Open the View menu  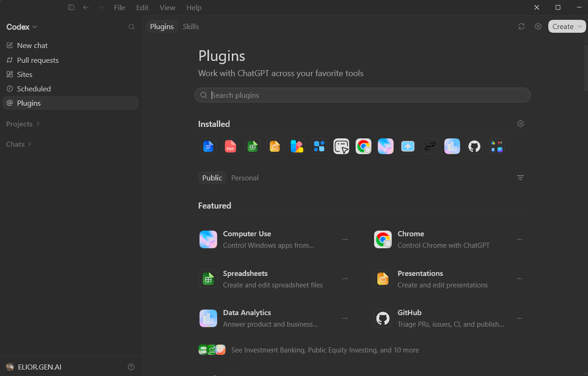pyautogui.click(x=167, y=7)
